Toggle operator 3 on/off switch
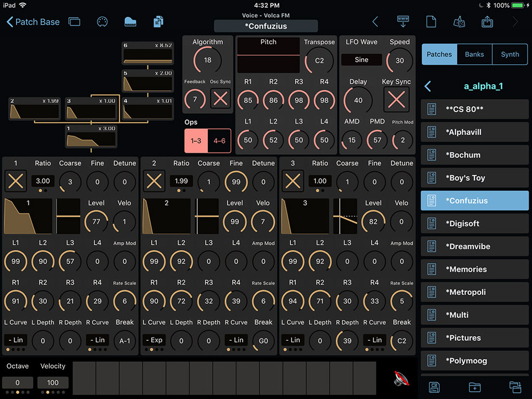This screenshot has height=399, width=532. [x=293, y=181]
